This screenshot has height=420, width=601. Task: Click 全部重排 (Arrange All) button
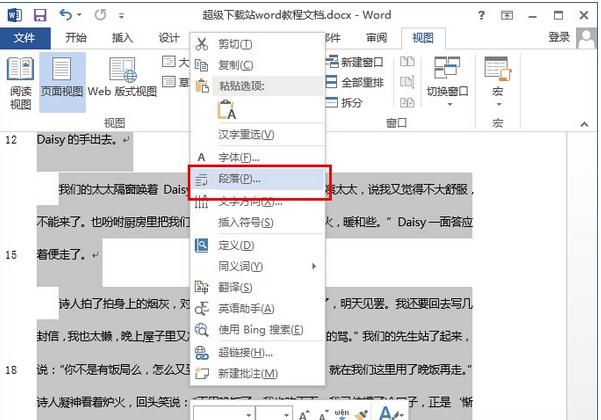click(355, 82)
